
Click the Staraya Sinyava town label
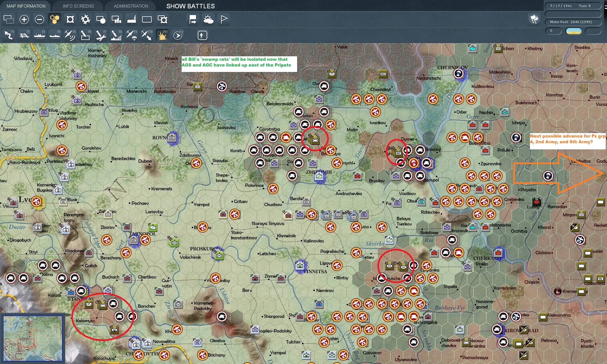[268, 224]
